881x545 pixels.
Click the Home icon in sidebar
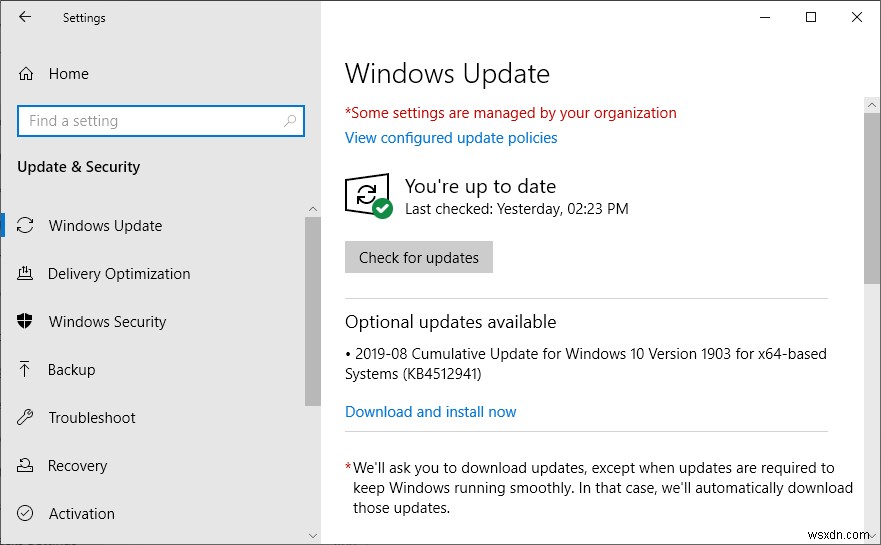[x=27, y=73]
